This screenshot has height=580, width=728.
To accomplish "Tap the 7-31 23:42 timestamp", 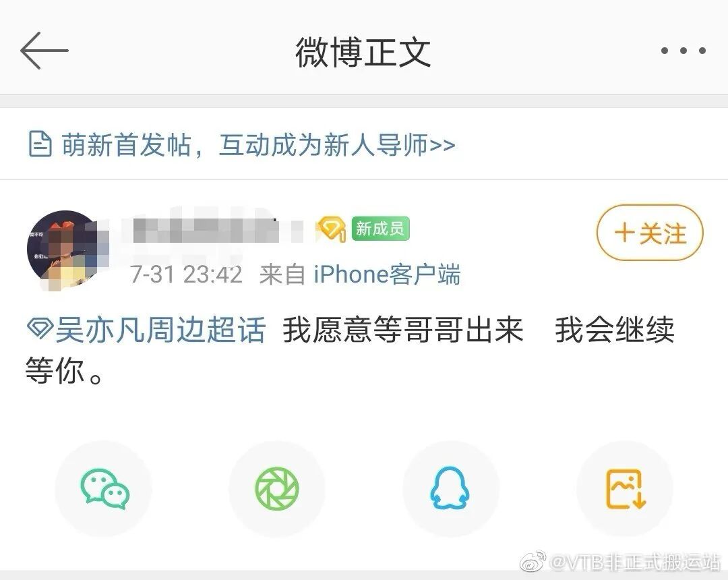I will (x=186, y=274).
